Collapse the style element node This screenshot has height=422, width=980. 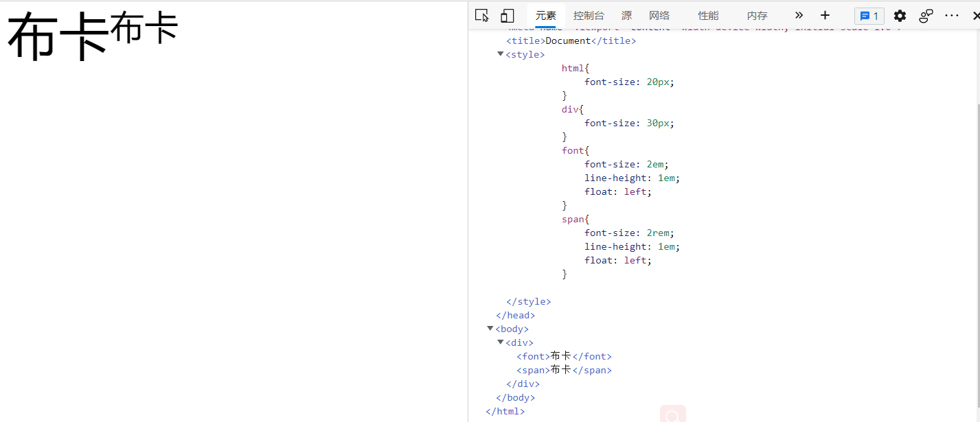pyautogui.click(x=501, y=54)
